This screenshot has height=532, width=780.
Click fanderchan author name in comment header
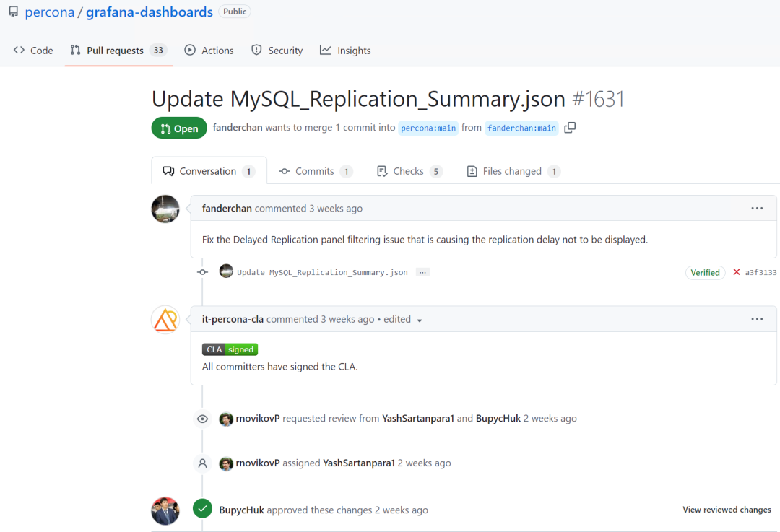tap(227, 209)
